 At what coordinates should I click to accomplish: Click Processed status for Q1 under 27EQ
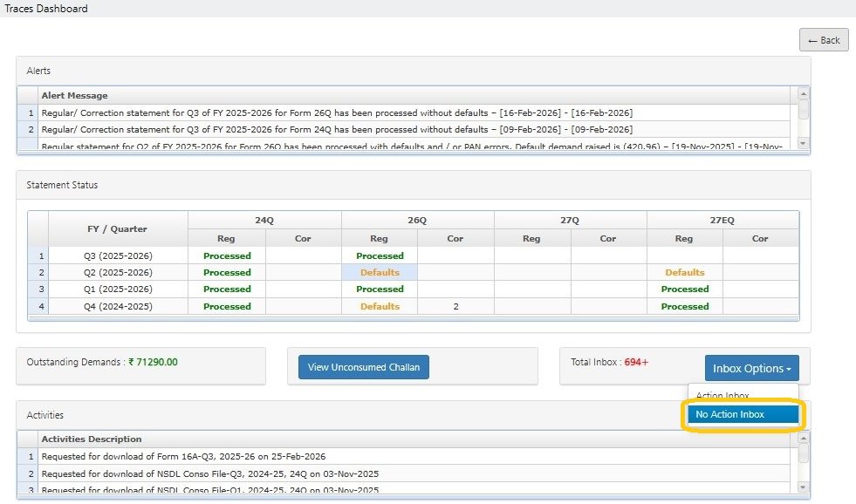coord(683,289)
